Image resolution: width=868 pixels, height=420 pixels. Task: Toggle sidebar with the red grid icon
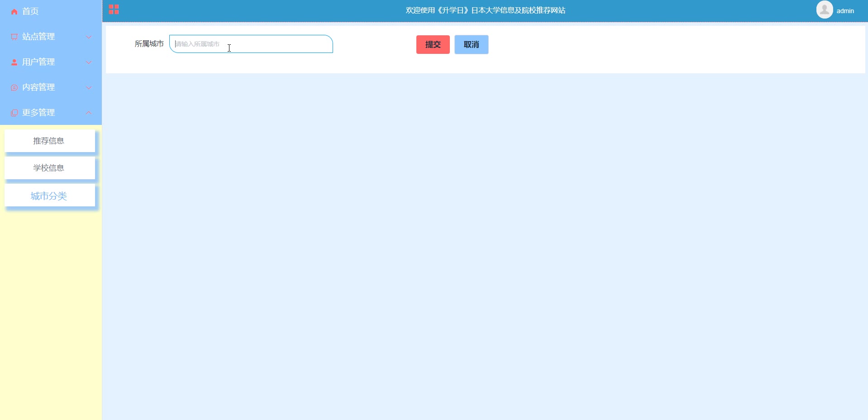click(x=114, y=10)
